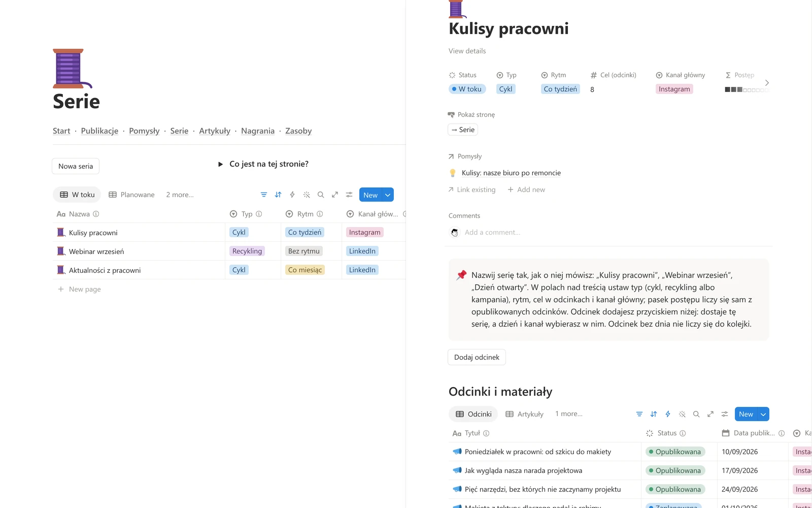Click the info icon next to Nazwa column
This screenshot has width=812, height=508.
tap(96, 214)
